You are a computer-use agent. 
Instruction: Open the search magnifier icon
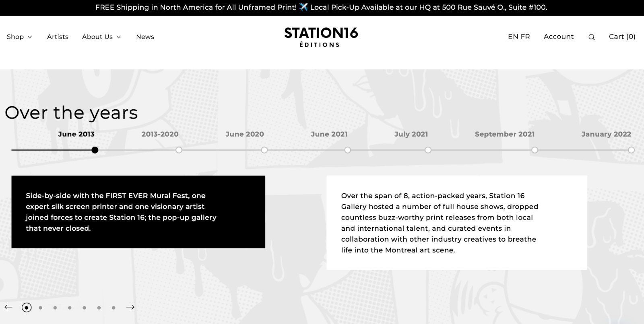pyautogui.click(x=591, y=37)
